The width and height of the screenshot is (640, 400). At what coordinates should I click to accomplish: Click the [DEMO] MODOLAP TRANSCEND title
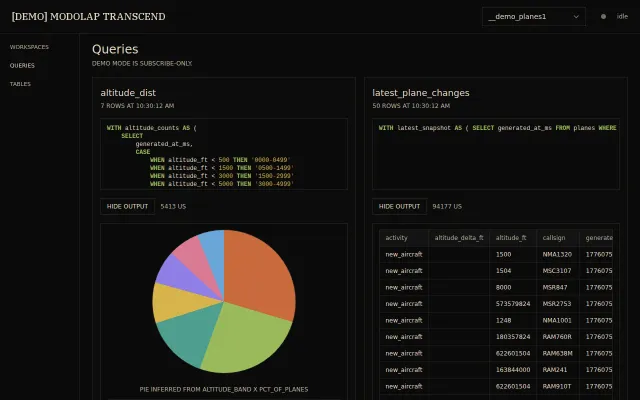tap(89, 17)
